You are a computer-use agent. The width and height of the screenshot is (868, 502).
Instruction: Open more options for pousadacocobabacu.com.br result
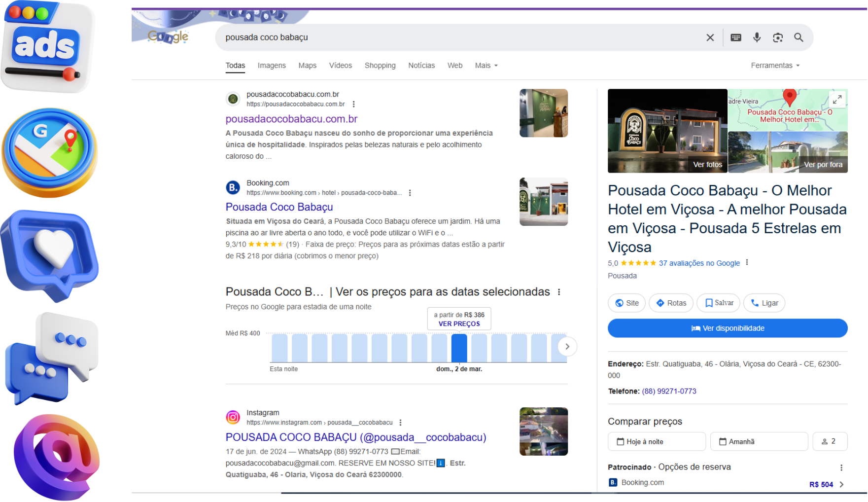pyautogui.click(x=353, y=104)
